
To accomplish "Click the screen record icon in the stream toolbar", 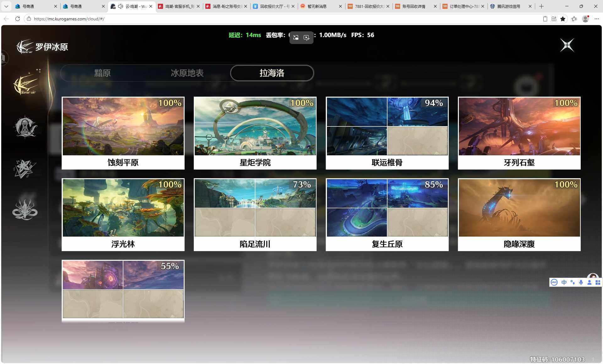I will [307, 38].
